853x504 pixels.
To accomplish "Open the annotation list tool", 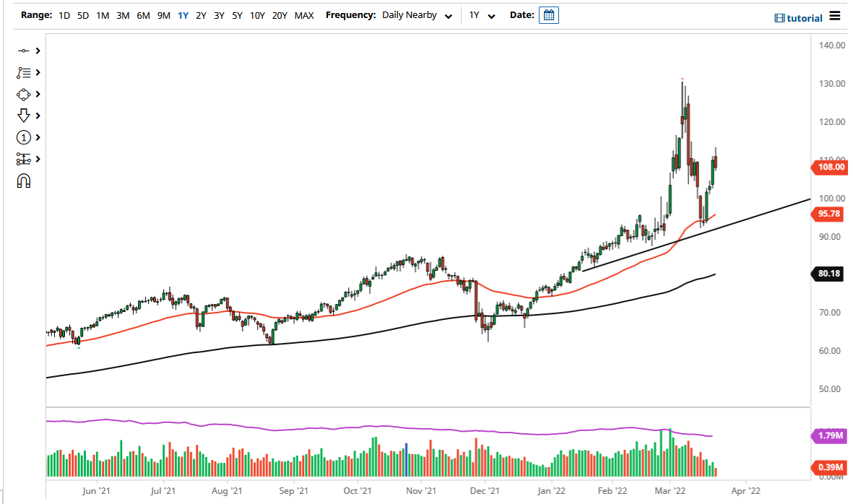I will point(23,72).
